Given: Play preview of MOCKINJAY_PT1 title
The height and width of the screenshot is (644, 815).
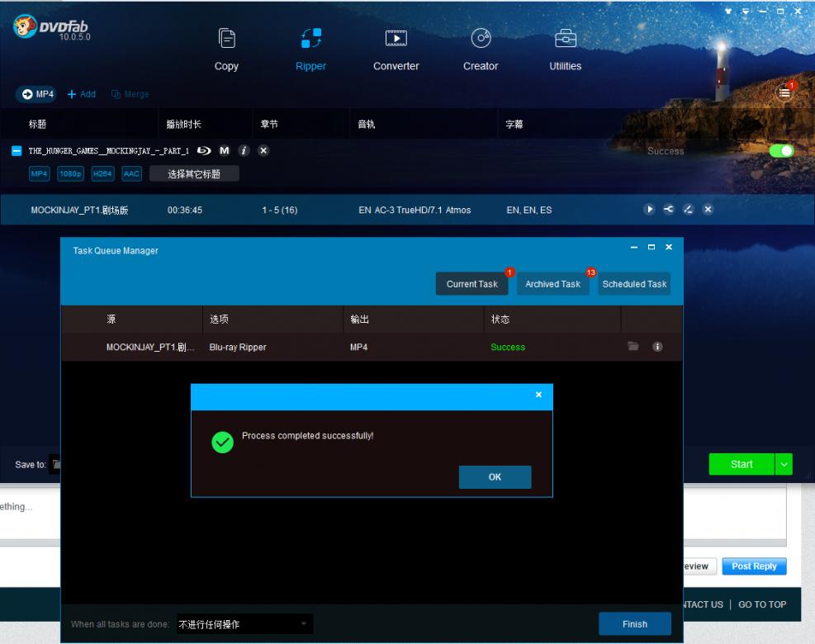Looking at the screenshot, I should [649, 210].
